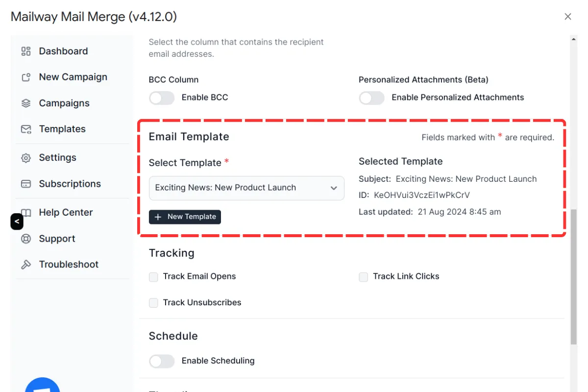Check Track Link Clicks
The image size is (588, 392).
click(x=363, y=277)
